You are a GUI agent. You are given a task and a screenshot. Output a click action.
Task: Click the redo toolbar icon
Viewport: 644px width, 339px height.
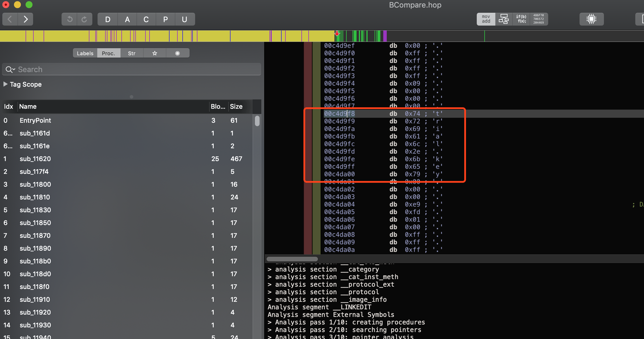84,19
